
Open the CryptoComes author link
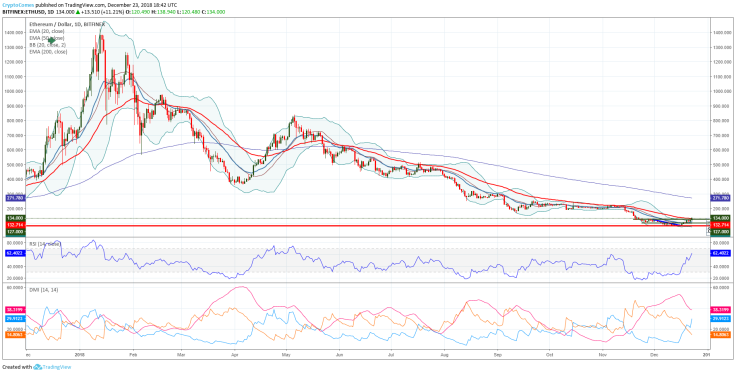tap(18, 4)
